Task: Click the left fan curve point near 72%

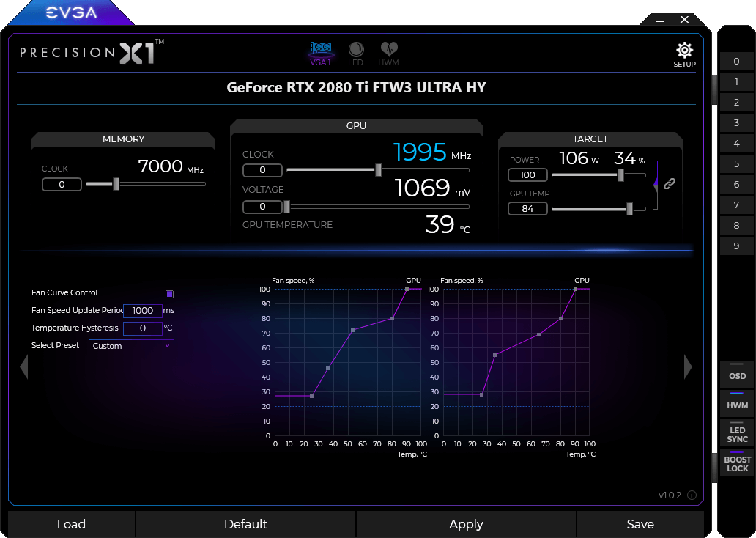Action: (x=353, y=330)
